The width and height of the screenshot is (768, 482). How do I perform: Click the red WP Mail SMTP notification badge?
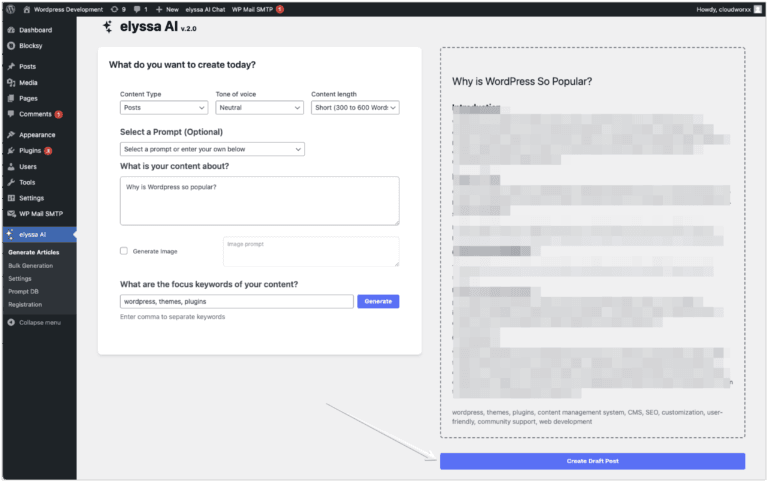[x=280, y=9]
